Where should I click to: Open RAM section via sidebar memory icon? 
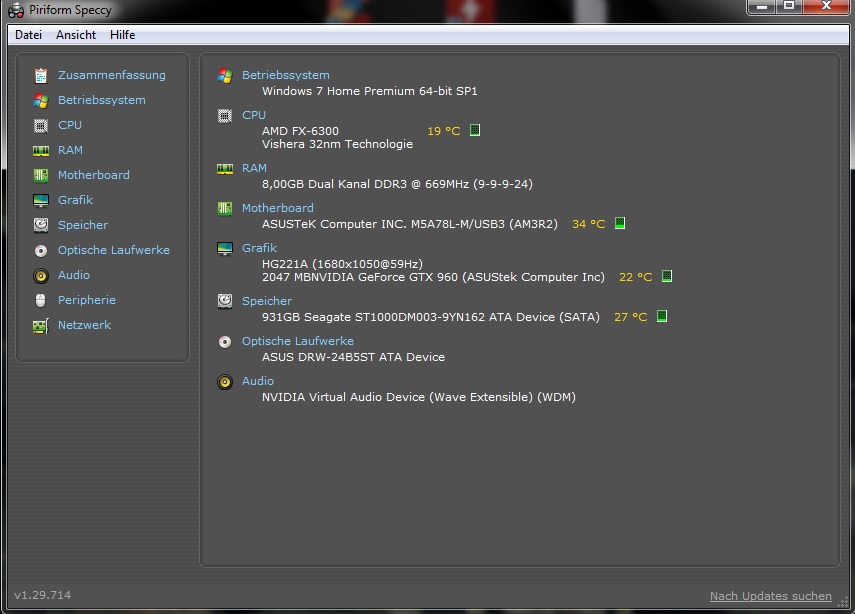[x=41, y=151]
